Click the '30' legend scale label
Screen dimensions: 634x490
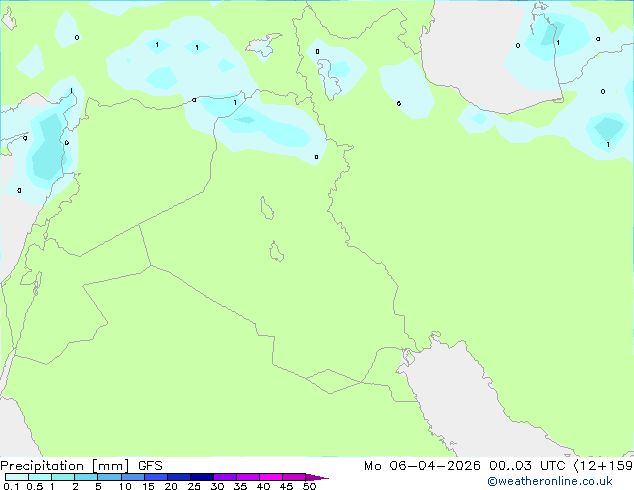pos(217,486)
